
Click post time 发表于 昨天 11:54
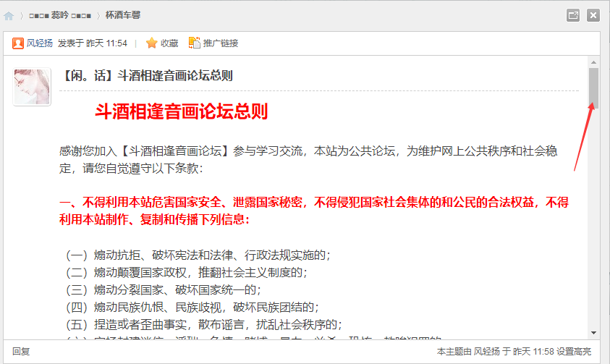tap(93, 43)
